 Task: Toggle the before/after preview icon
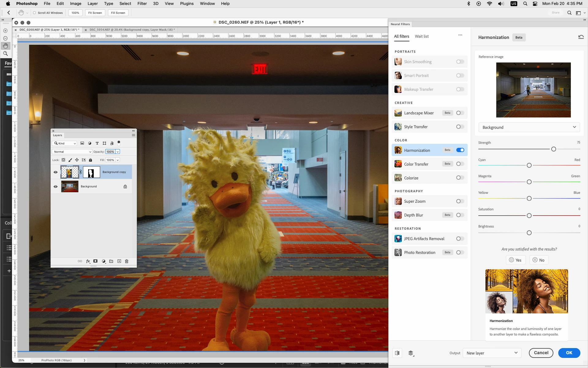[x=397, y=353]
